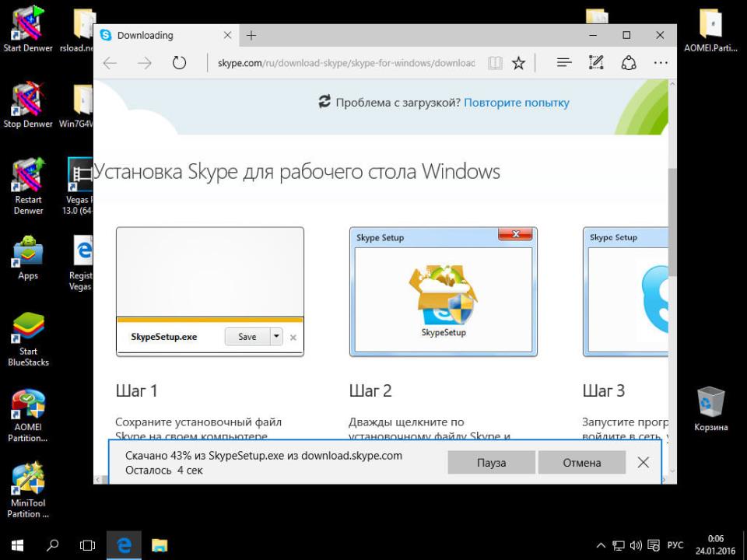Viewport: 747px width, 560px height.
Task: Open MiniTool Partition desktop shortcut
Action: click(28, 491)
